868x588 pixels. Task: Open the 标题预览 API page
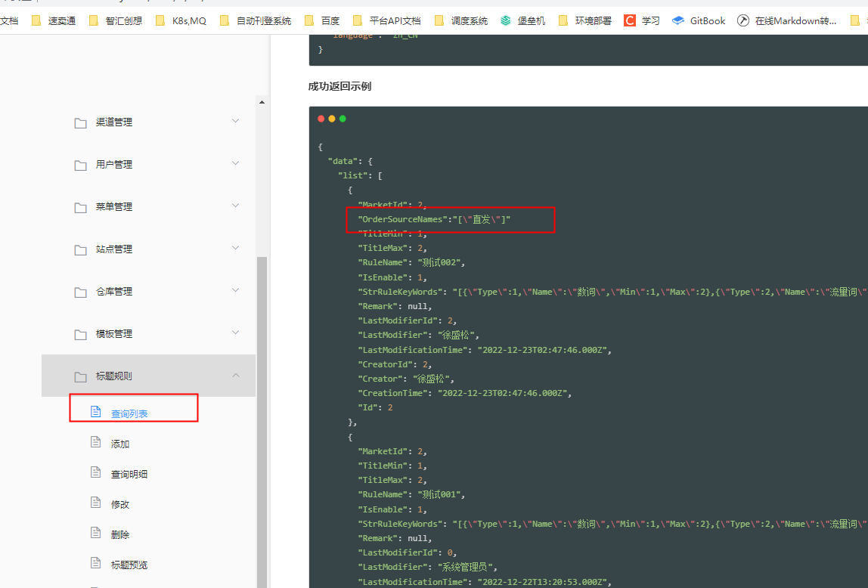(x=129, y=565)
